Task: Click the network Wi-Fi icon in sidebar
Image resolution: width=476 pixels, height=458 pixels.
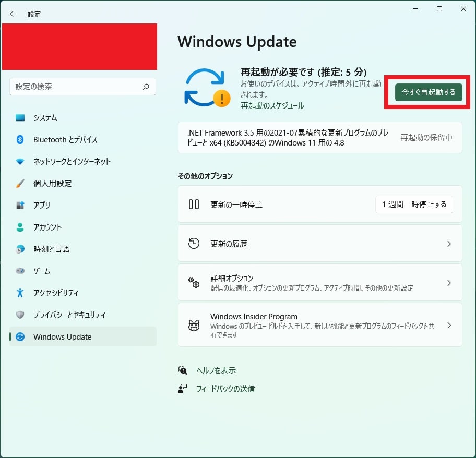Action: click(x=20, y=161)
